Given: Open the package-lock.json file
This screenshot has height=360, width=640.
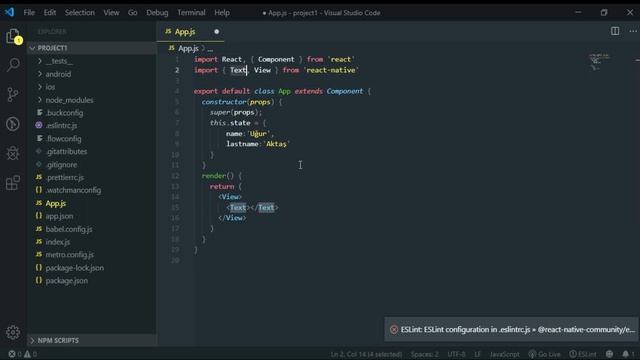Looking at the screenshot, I should click(74, 268).
